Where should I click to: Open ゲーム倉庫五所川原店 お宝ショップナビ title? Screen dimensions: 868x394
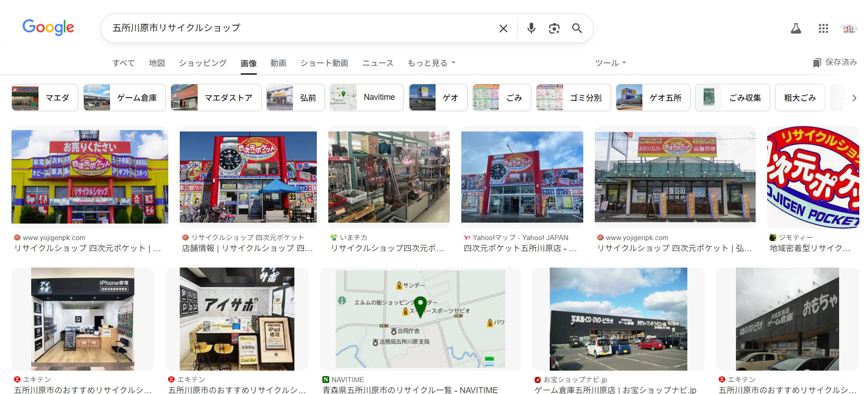pyautogui.click(x=615, y=390)
